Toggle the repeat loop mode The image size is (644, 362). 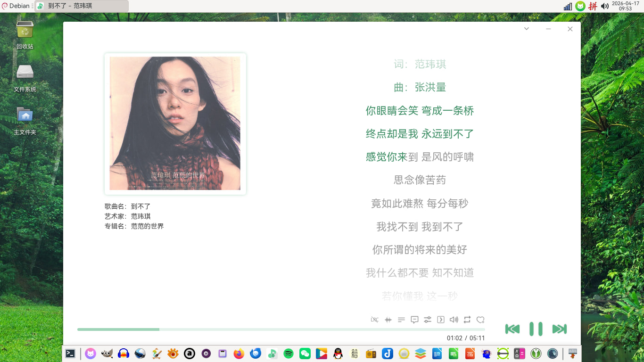pyautogui.click(x=467, y=320)
